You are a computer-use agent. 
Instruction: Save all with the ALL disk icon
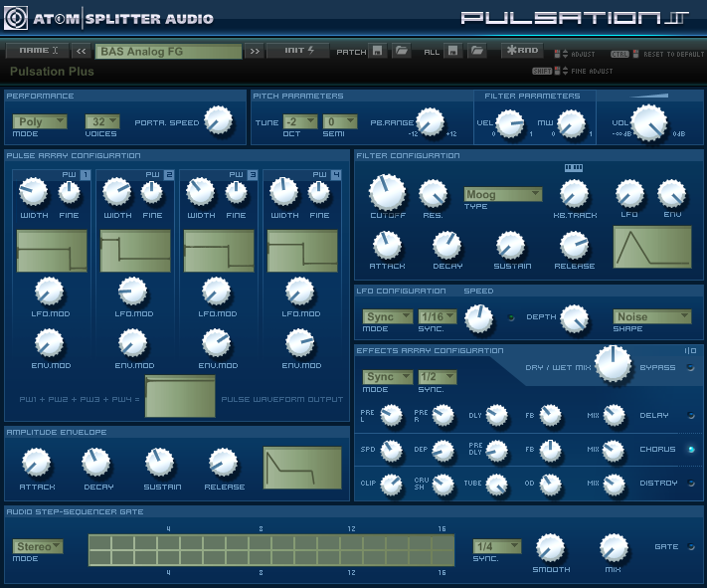(x=452, y=51)
